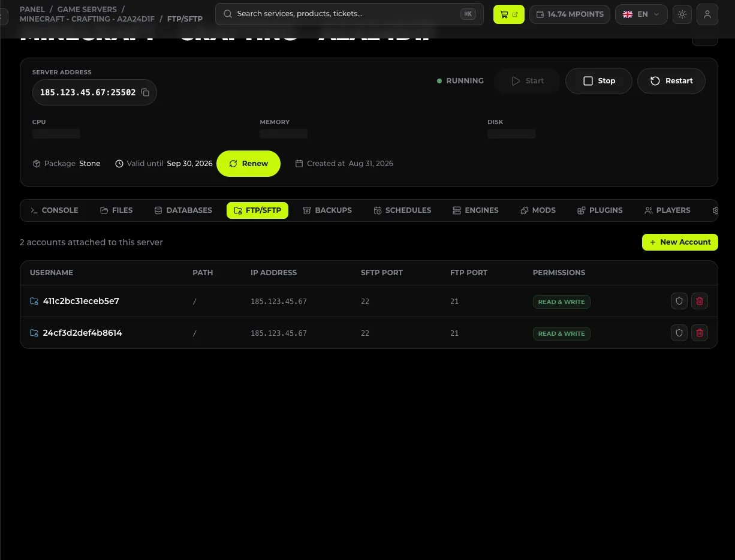Open the PLUGINS tab
The width and height of the screenshot is (735, 560).
click(600, 210)
